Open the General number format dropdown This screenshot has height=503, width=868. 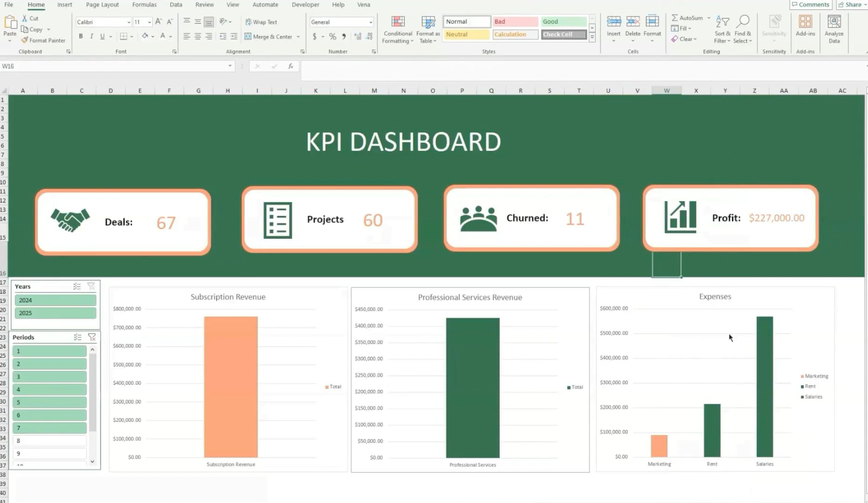(370, 22)
